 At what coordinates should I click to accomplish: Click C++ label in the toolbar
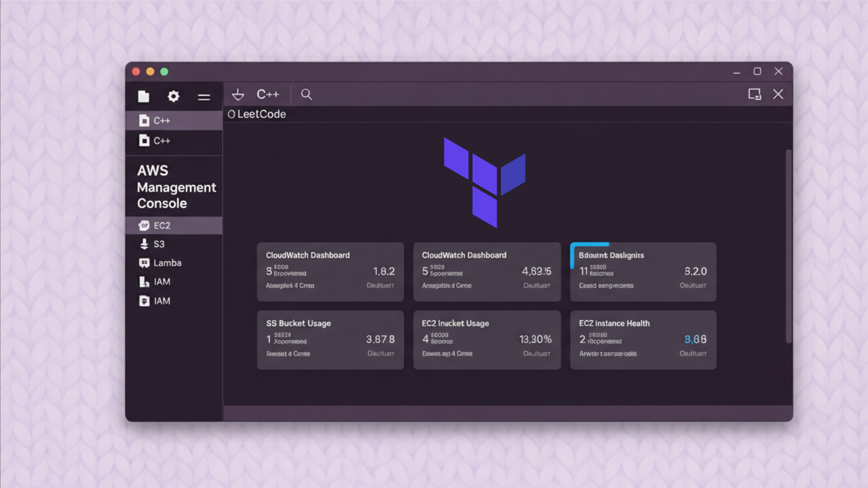point(268,94)
